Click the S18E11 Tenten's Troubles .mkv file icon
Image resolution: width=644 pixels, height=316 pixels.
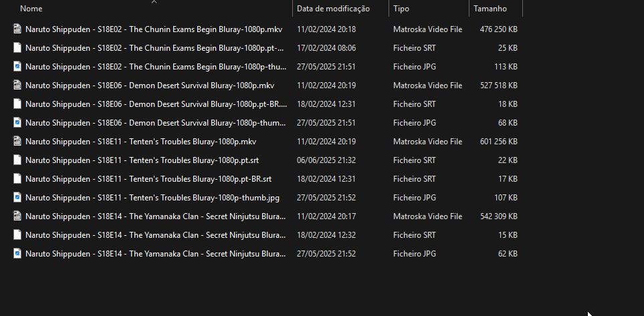click(17, 142)
